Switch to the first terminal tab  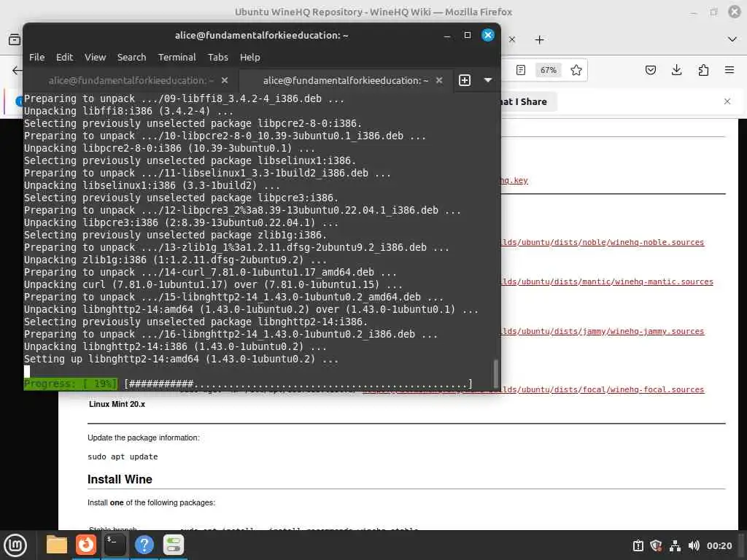[x=131, y=80]
